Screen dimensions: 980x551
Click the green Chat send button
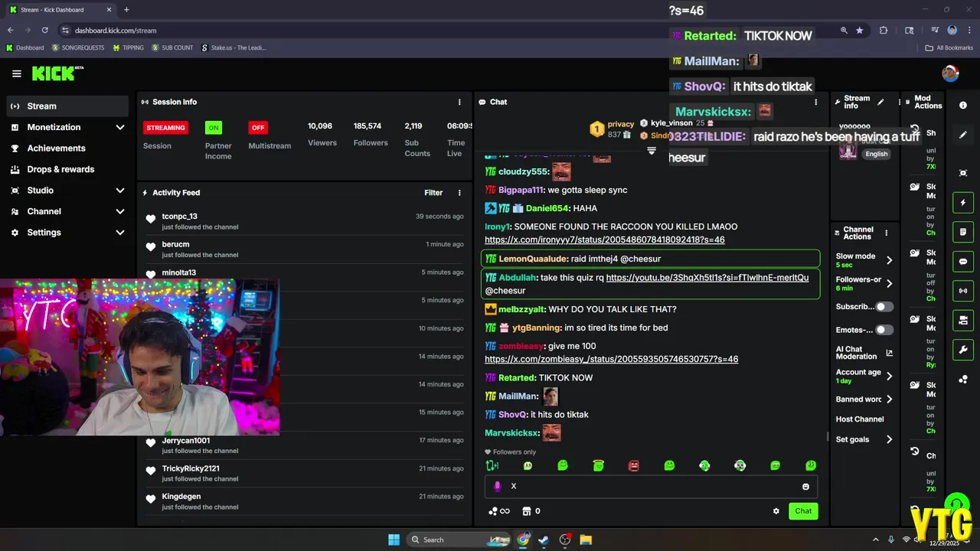pyautogui.click(x=803, y=511)
